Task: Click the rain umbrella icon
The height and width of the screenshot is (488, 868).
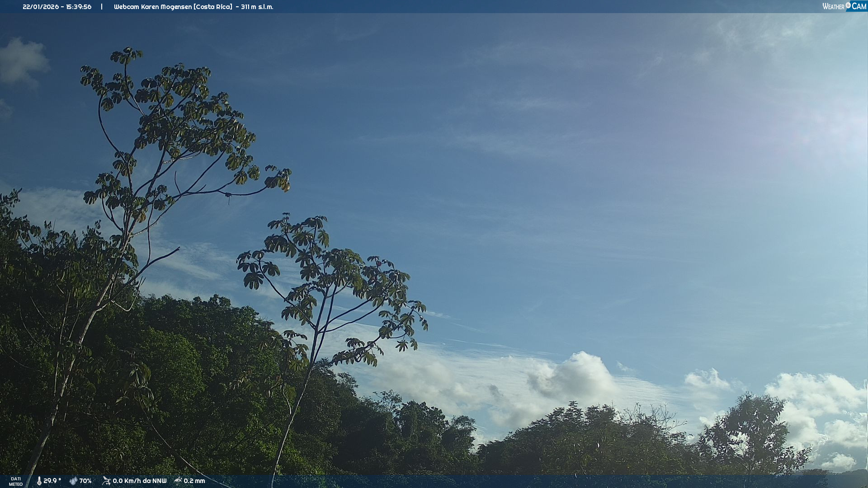Action: 178,481
